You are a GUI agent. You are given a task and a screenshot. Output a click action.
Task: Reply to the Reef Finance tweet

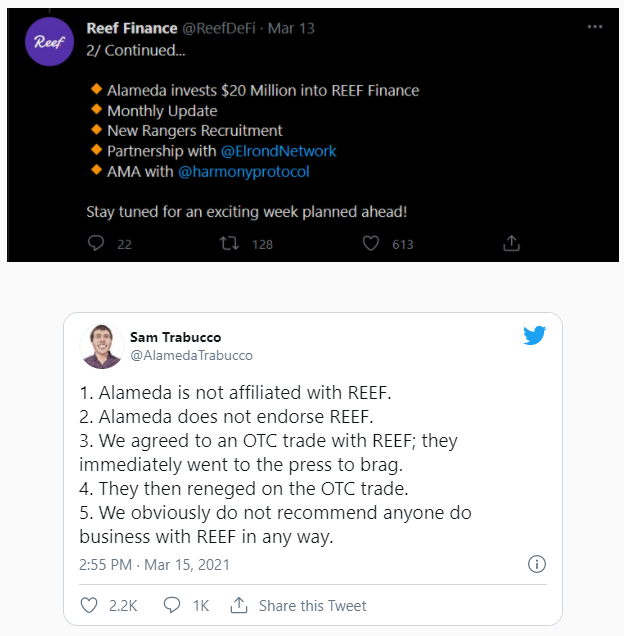(97, 243)
